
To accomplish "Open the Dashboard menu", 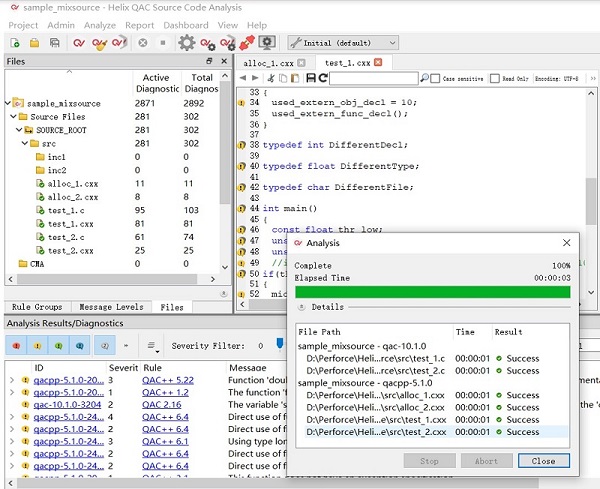I will [x=186, y=25].
